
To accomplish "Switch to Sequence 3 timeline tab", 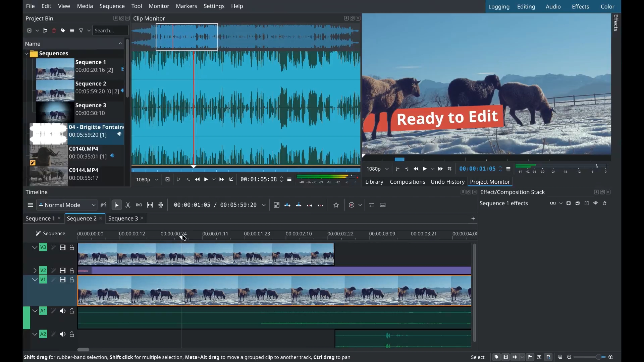I will (x=123, y=218).
